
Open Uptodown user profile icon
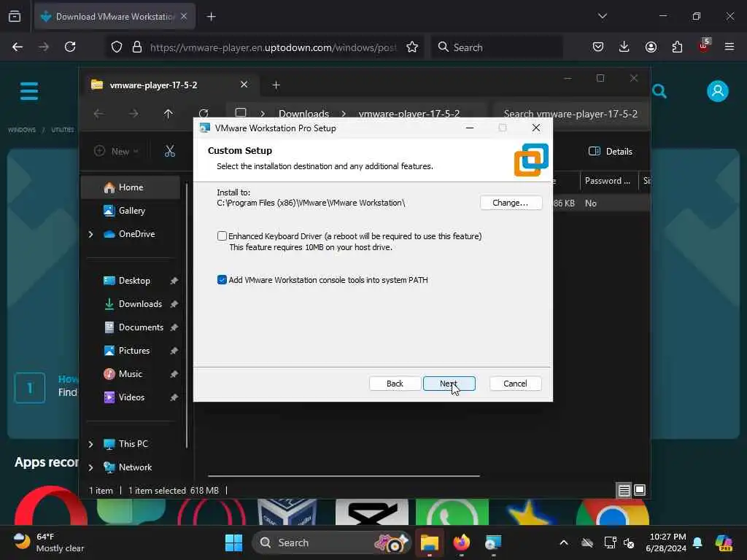(718, 91)
